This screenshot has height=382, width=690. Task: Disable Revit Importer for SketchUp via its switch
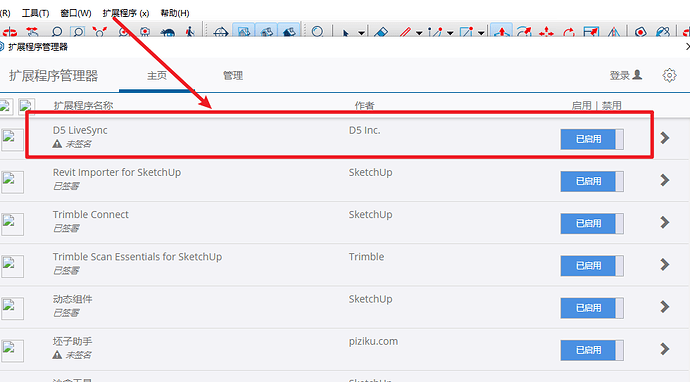click(592, 181)
